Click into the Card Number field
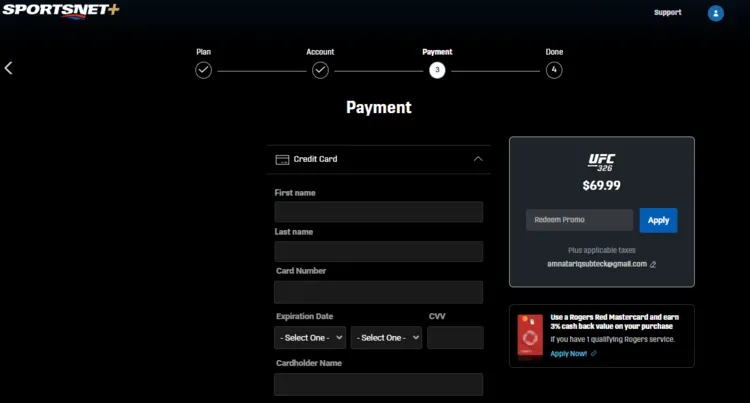 pyautogui.click(x=378, y=292)
